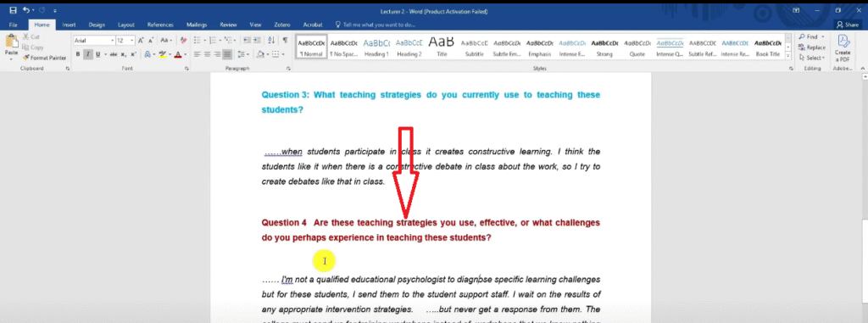This screenshot has height=323, width=868.
Task: Toggle Show/Hide paragraph marks
Action: coord(285,41)
